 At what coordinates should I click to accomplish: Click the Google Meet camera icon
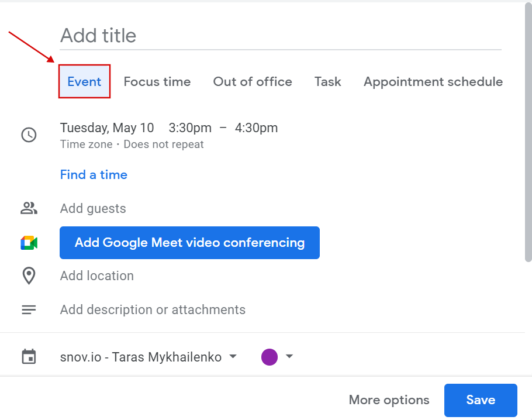tap(29, 243)
